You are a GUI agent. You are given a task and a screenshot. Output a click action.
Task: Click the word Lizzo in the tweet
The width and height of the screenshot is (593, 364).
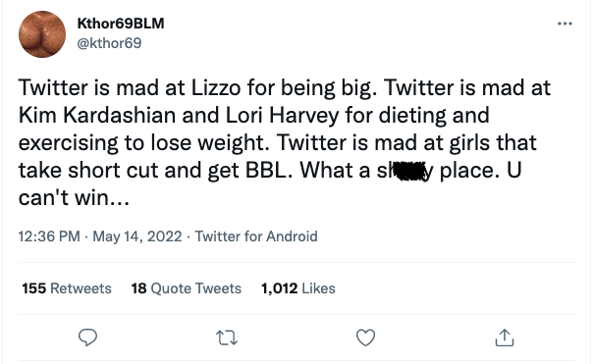(216, 87)
